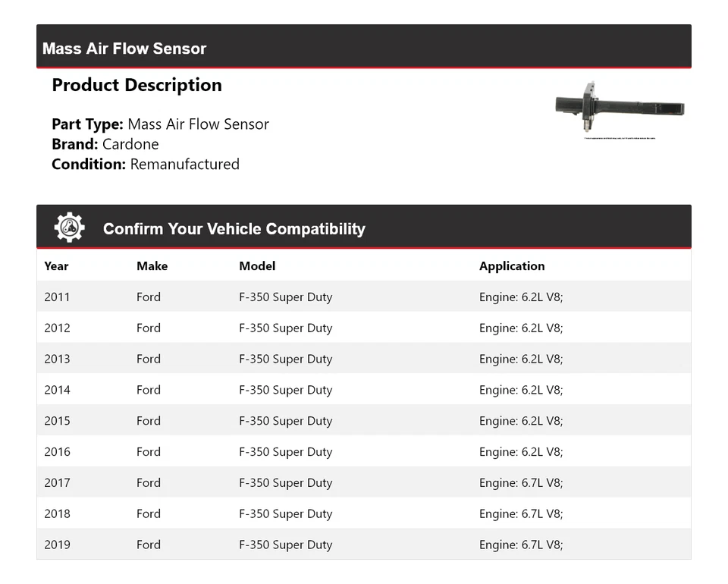728x584 pixels.
Task: Select the 2019 year cell
Action: click(57, 545)
